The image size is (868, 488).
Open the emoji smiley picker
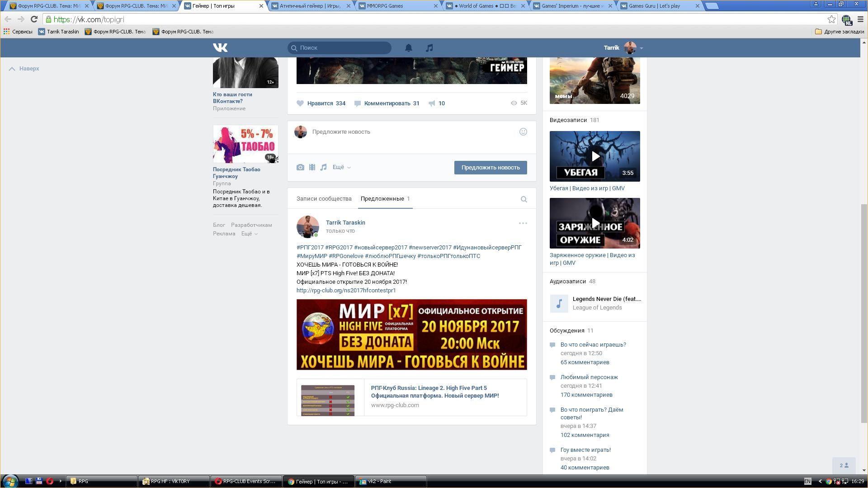523,132
